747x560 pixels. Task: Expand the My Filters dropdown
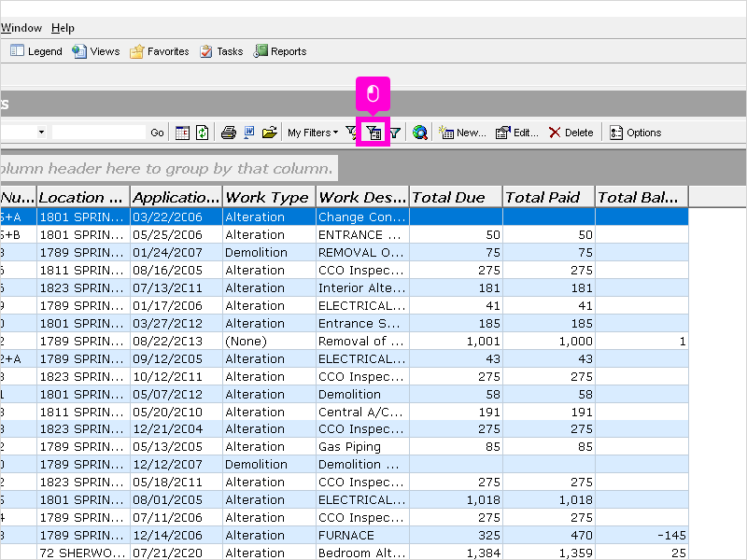[313, 133]
